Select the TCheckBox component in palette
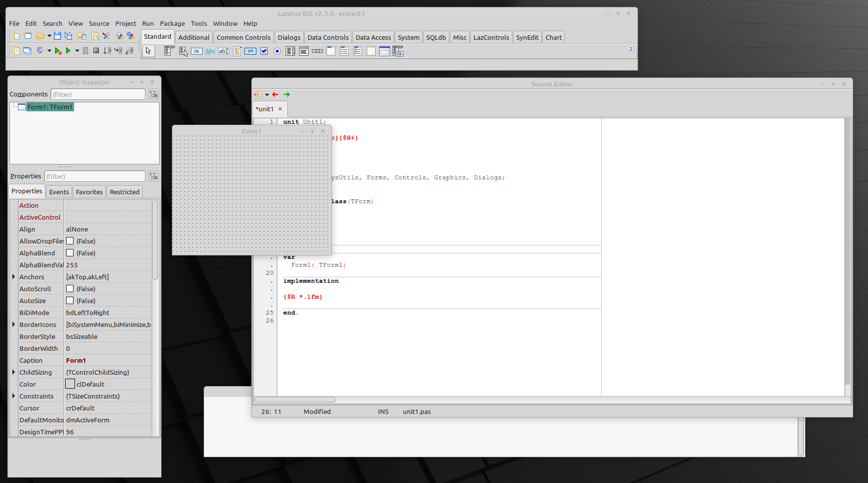The width and height of the screenshot is (868, 483). pos(264,51)
